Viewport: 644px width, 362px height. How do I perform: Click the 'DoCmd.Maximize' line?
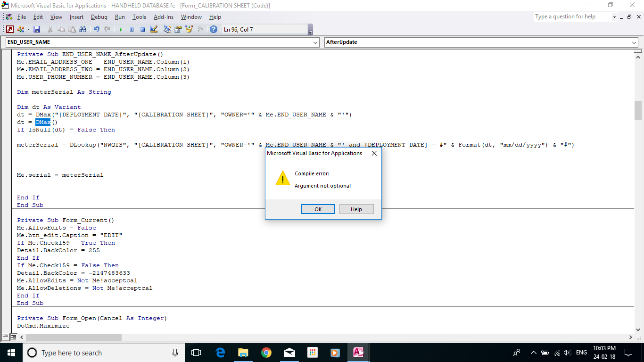click(43, 326)
